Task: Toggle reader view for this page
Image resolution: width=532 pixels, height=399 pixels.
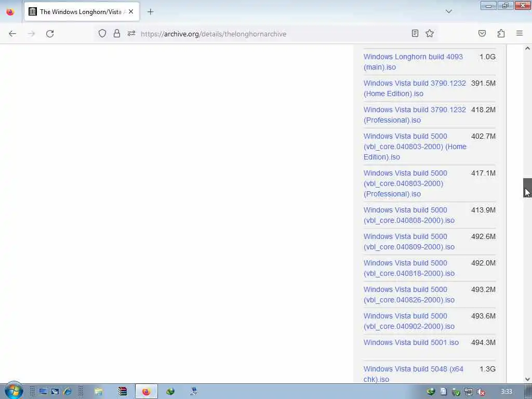Action: [415, 33]
